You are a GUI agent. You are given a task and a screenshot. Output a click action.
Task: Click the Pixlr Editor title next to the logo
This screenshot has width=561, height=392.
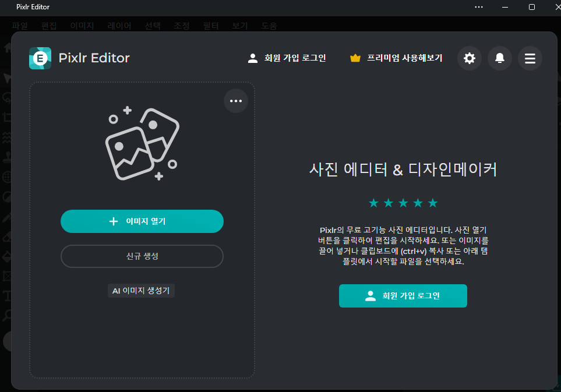click(x=94, y=58)
